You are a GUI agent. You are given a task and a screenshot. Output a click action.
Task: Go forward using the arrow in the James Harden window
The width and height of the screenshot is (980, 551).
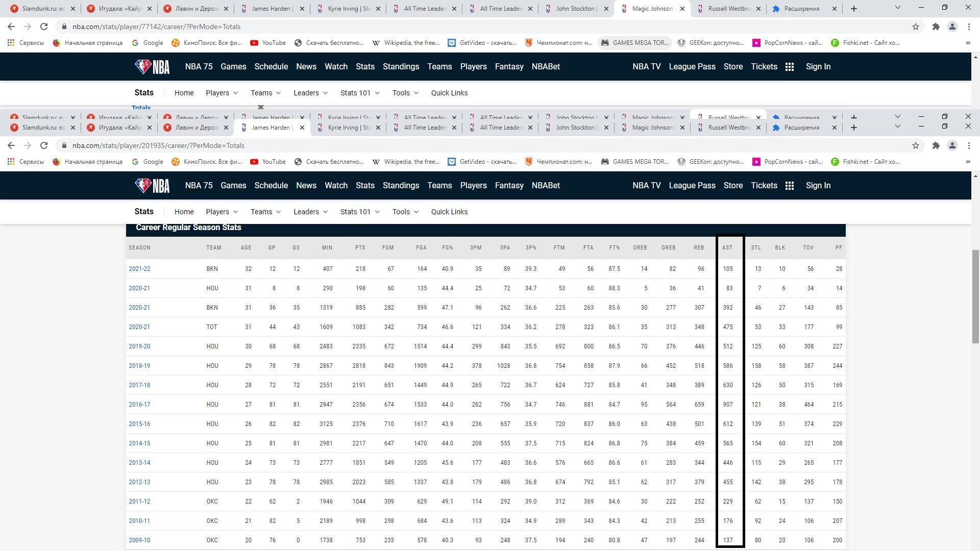pos(28,145)
